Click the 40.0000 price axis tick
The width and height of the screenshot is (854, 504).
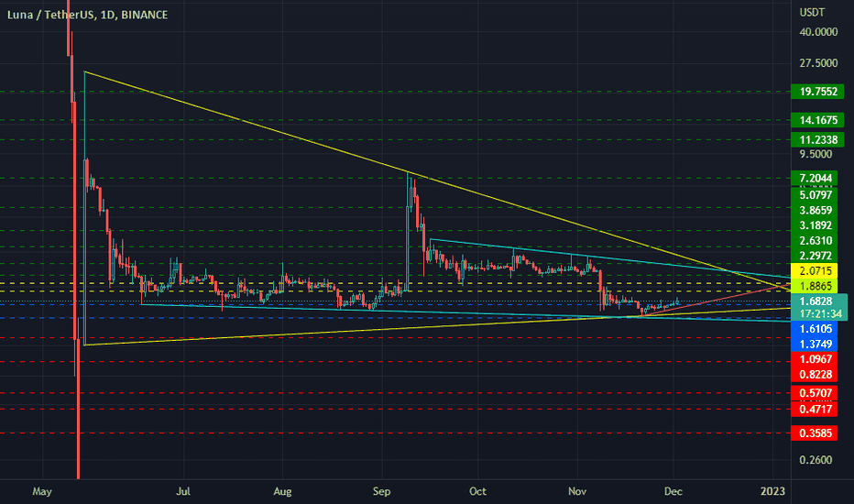click(818, 32)
